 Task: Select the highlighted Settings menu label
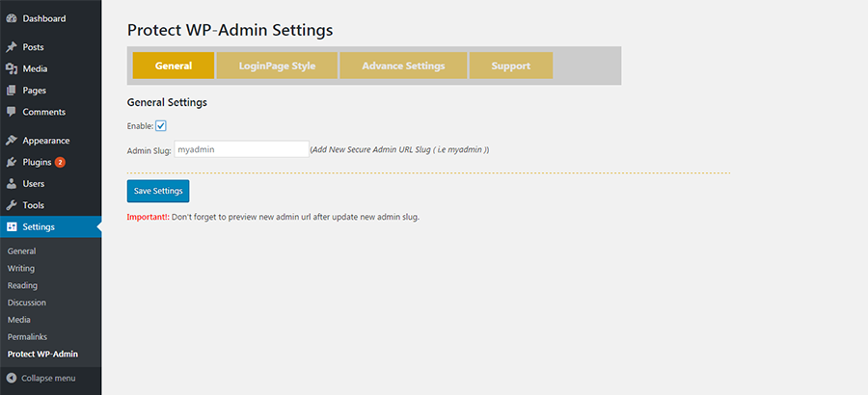(39, 226)
